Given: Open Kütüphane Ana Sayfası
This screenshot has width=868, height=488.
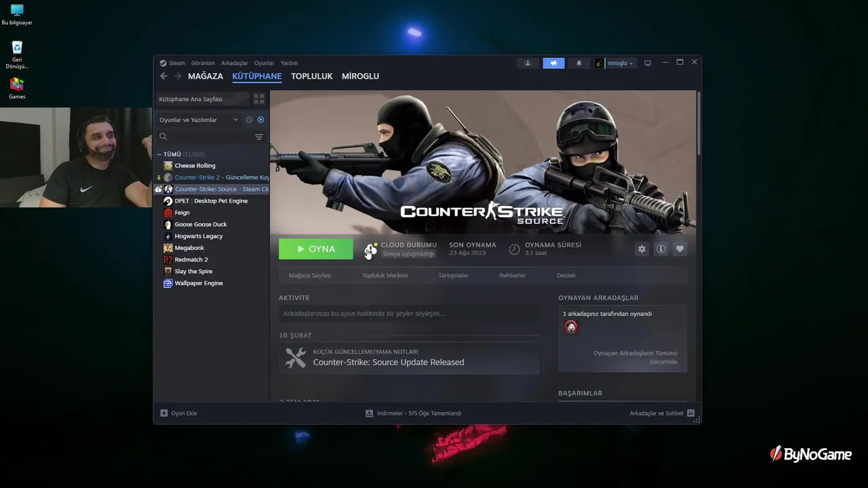Looking at the screenshot, I should (203, 99).
